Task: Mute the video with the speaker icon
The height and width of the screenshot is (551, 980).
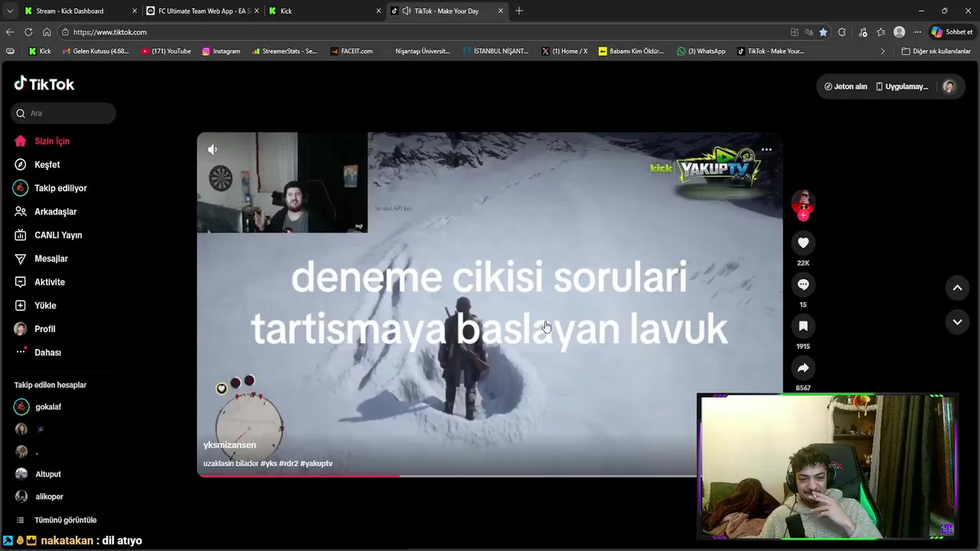Action: 213,149
